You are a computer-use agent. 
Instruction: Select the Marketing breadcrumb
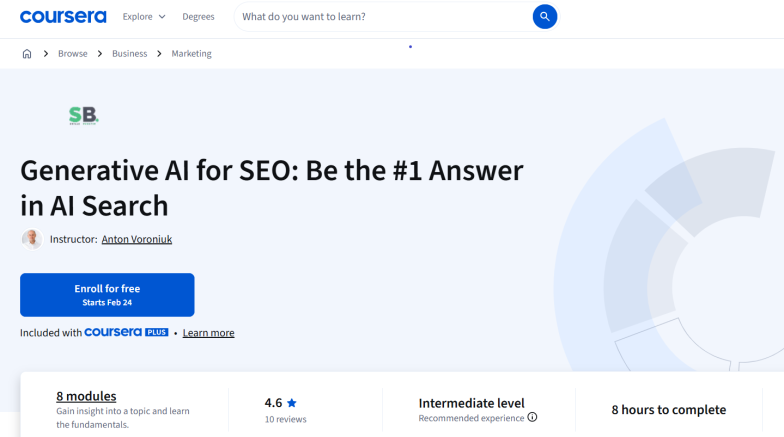tap(191, 54)
